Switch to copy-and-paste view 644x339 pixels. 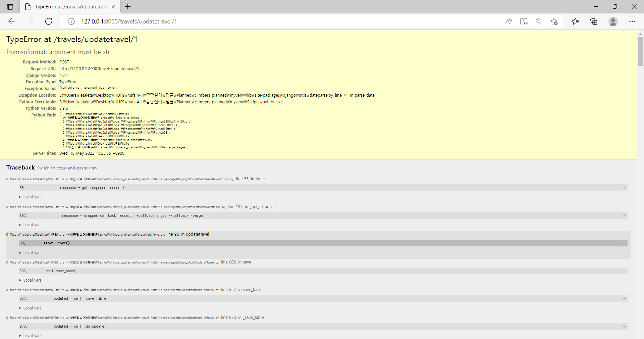tap(67, 168)
